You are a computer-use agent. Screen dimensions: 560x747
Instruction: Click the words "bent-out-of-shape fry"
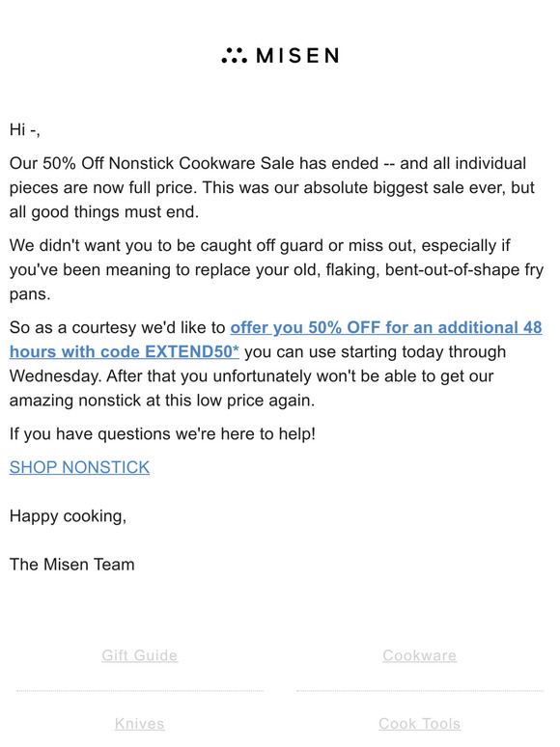click(x=464, y=270)
